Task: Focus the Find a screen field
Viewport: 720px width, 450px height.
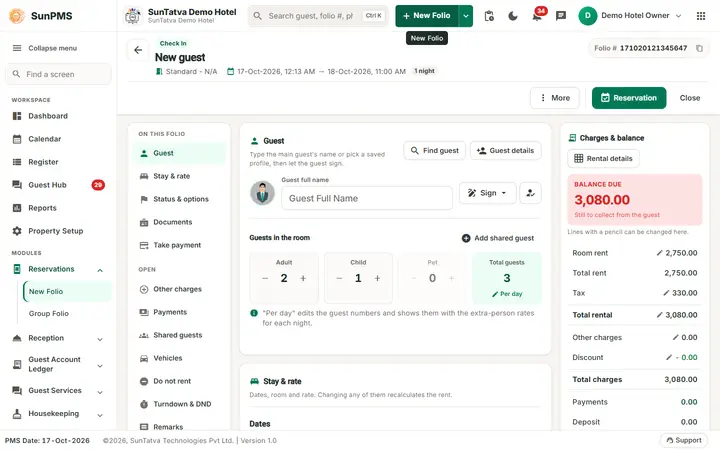Action: point(58,74)
